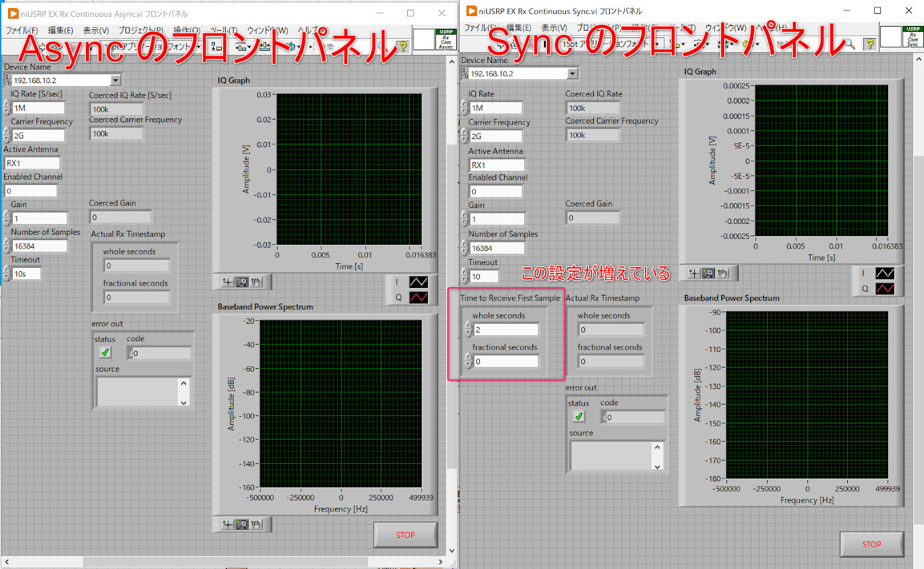This screenshot has width=924, height=569.
Task: Click Gain stepper in Async window
Action: click(7, 218)
